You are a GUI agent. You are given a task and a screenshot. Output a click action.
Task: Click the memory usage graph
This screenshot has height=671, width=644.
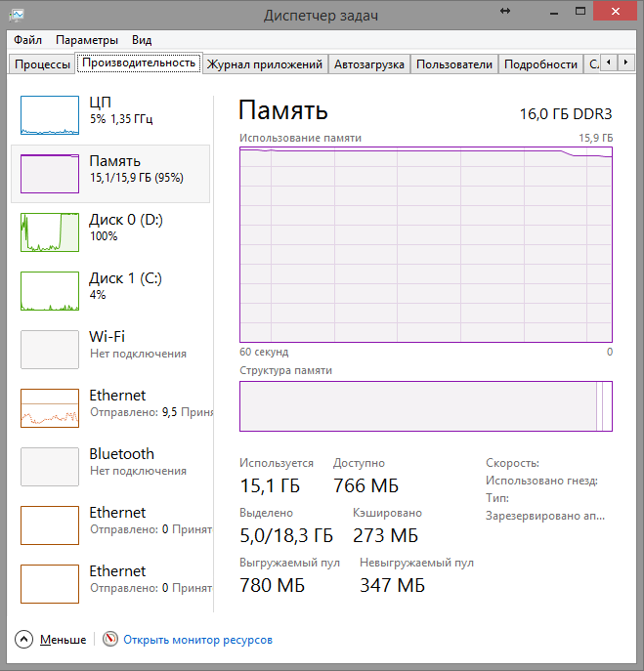(426, 245)
